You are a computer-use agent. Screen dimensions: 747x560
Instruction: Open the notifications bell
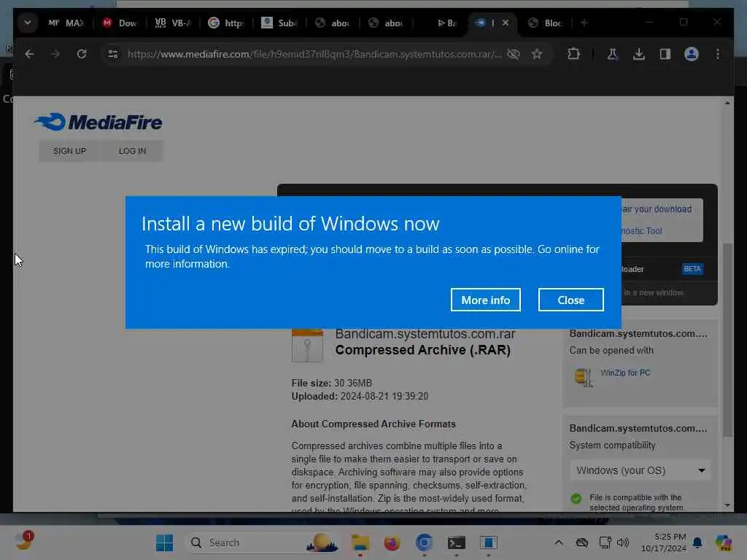click(x=697, y=542)
